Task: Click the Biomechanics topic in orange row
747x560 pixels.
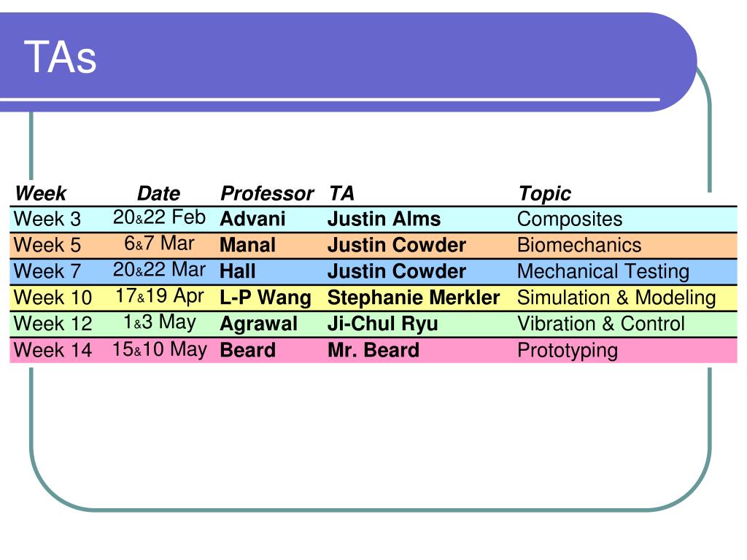Action: [579, 245]
